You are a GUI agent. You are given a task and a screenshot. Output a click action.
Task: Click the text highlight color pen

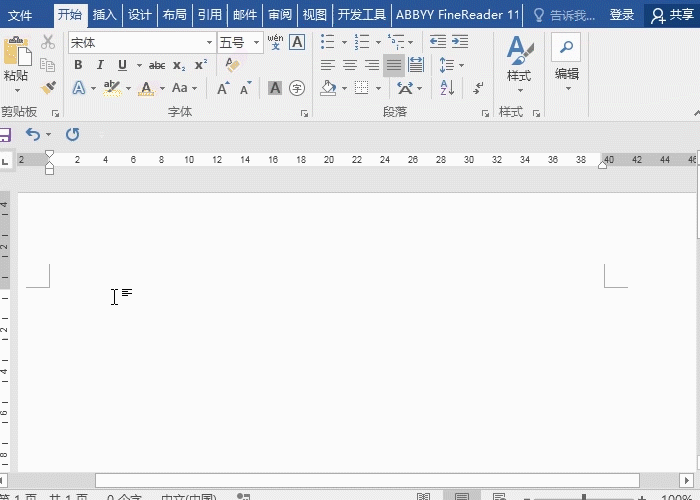pos(112,88)
